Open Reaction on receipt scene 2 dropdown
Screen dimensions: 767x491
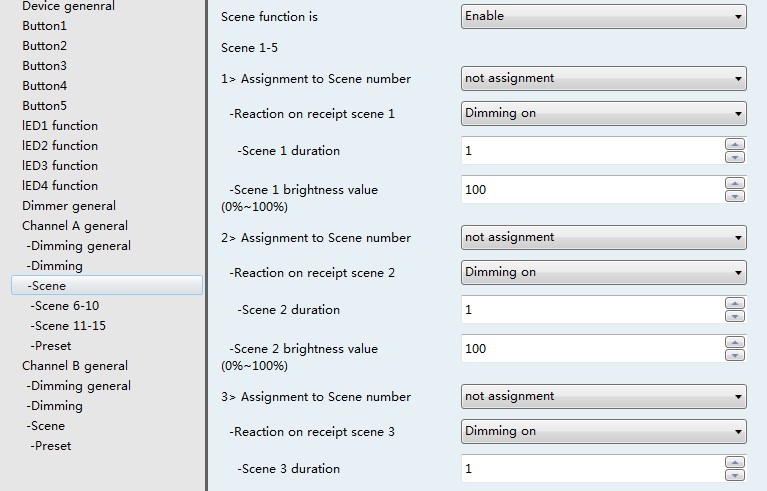pos(603,273)
